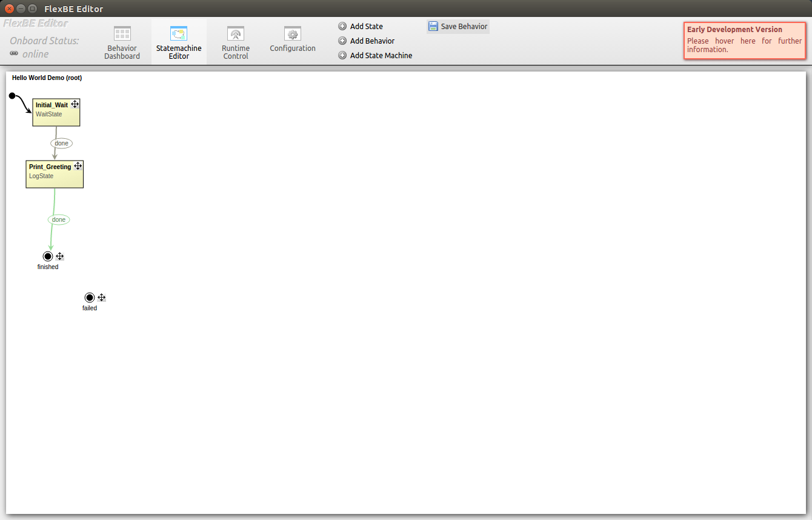Maximize the FlexBE Editor window
The height and width of the screenshot is (520, 812).
(32, 8)
